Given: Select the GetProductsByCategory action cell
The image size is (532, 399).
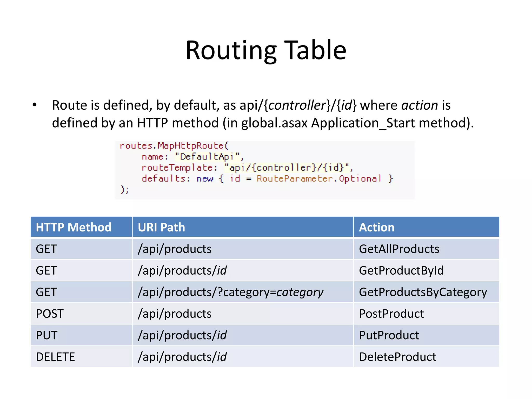Looking at the screenshot, I should click(423, 292).
